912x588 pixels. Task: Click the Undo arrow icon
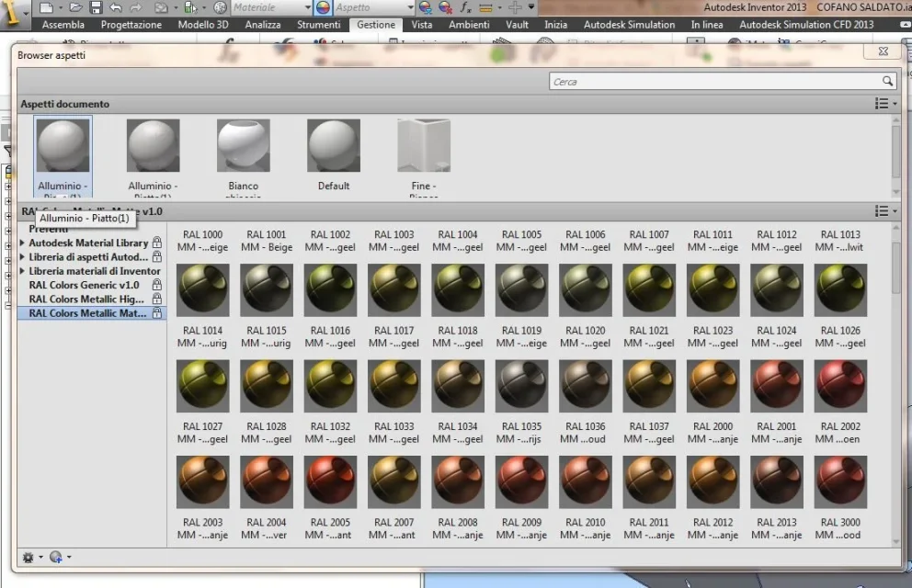click(116, 7)
